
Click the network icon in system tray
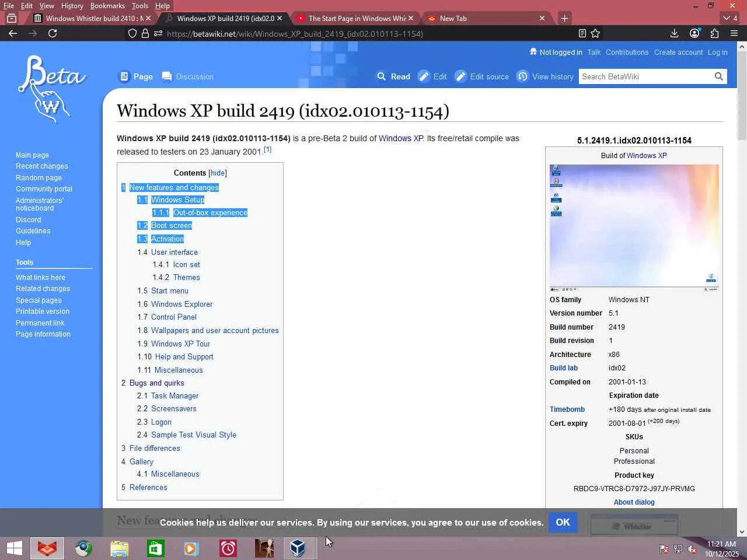click(x=678, y=549)
